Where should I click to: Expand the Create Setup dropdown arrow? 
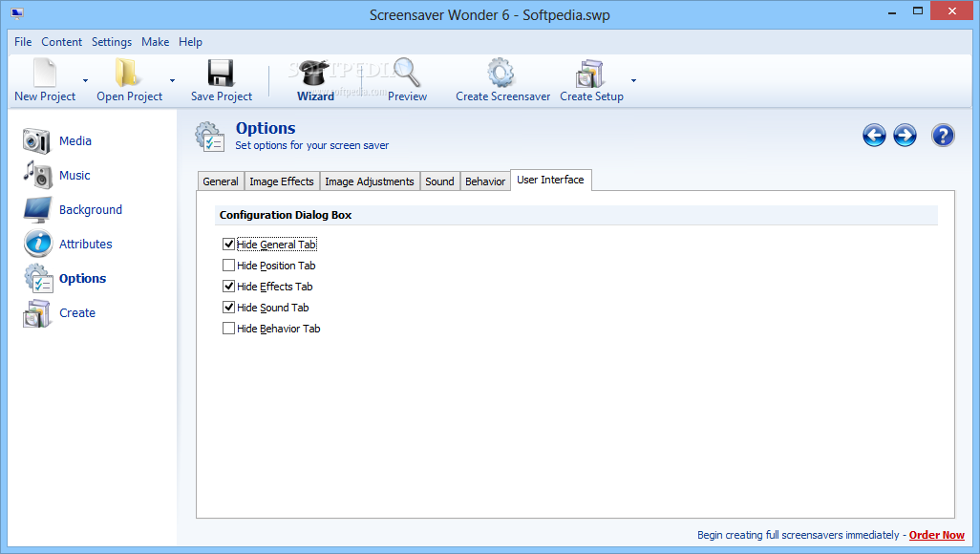tap(633, 80)
